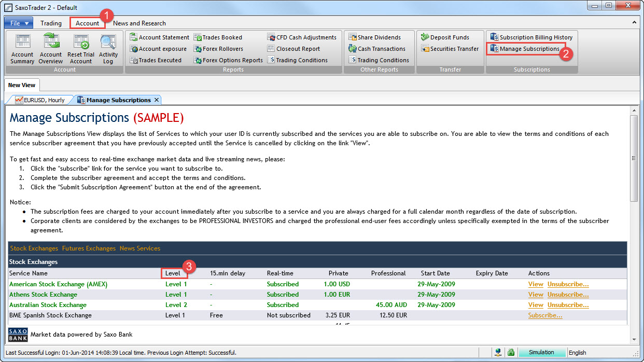Jump to News Services section link
The width and height of the screenshot is (644, 362).
[140, 248]
